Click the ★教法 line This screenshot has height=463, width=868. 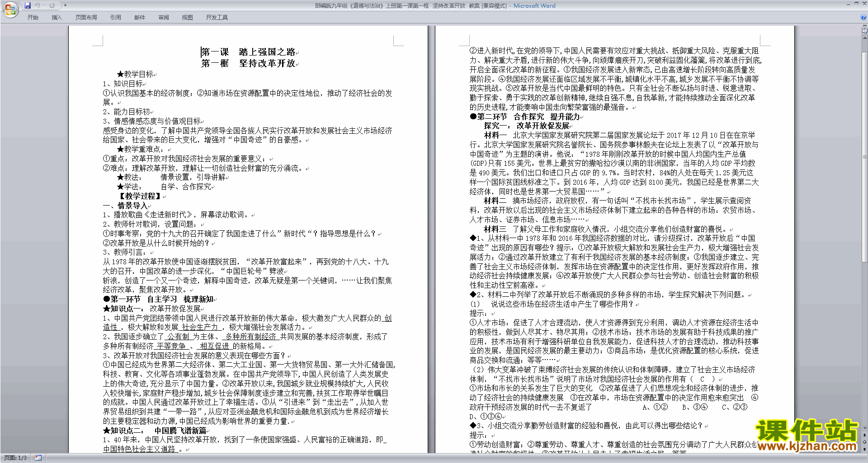(171, 177)
